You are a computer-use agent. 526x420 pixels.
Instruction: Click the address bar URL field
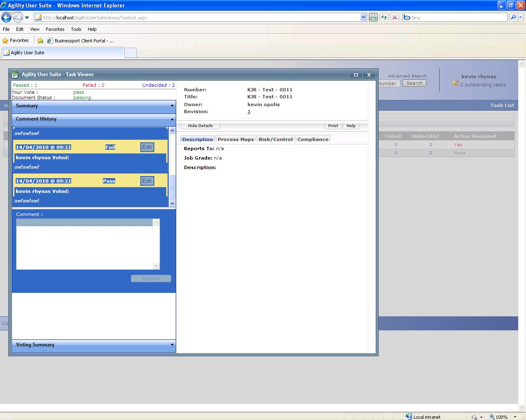click(197, 18)
